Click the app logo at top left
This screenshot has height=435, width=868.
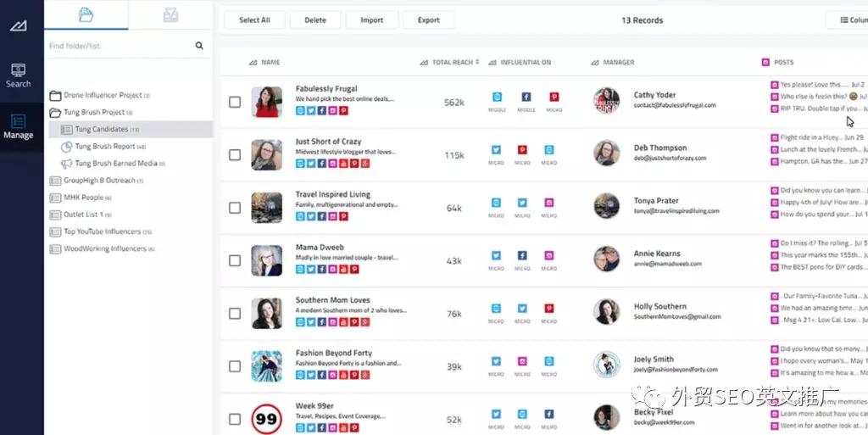[18, 25]
